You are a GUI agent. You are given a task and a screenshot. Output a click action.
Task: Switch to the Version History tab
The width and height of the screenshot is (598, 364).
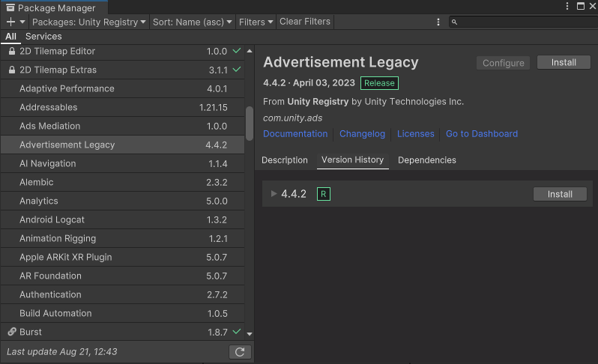coord(353,160)
